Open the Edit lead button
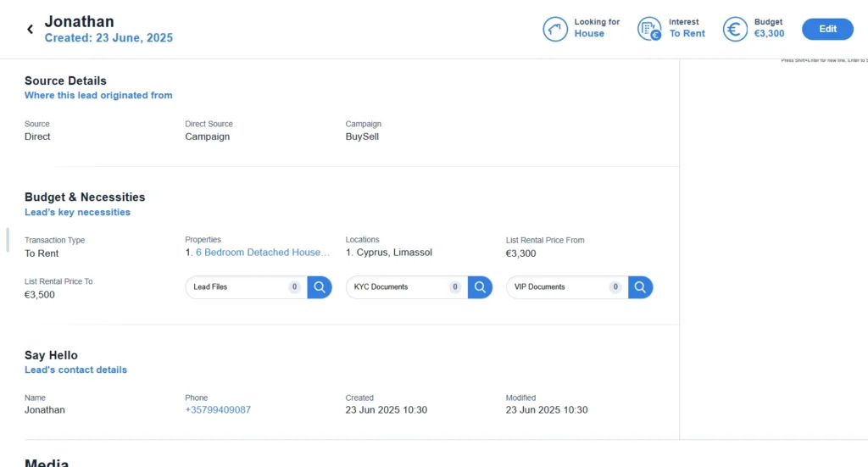This screenshot has height=467, width=868. click(x=827, y=29)
